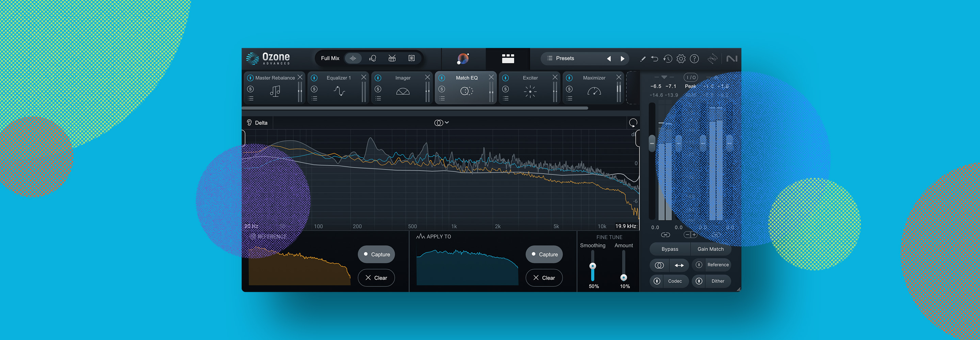980x340 pixels.
Task: Clear the Apply To spectrum
Action: tap(544, 278)
